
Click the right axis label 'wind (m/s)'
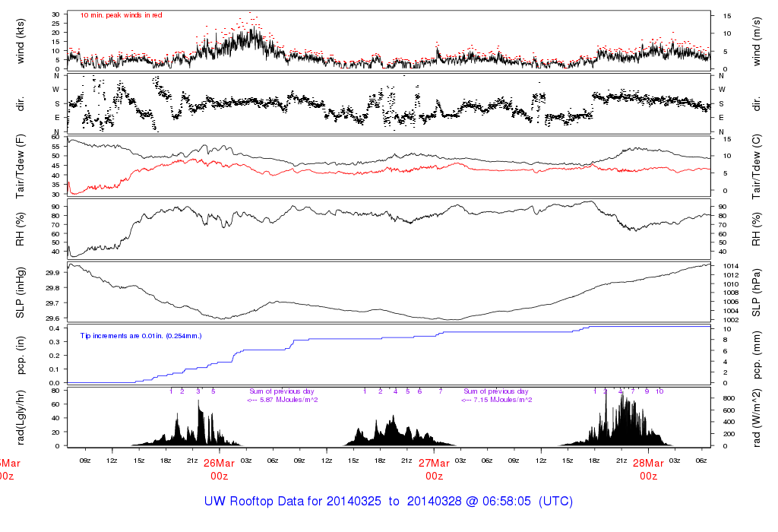pyautogui.click(x=756, y=41)
